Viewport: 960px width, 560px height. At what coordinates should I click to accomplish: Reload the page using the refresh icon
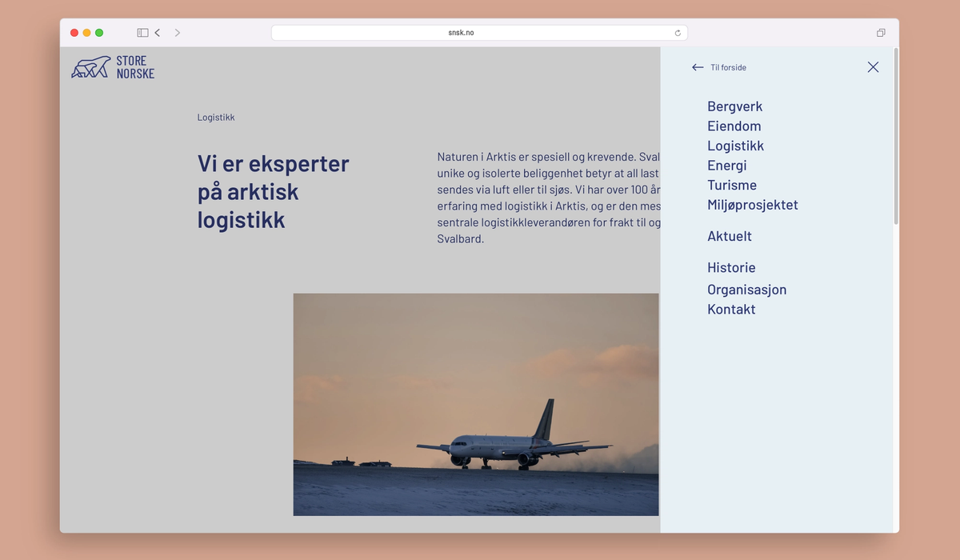coord(678,32)
